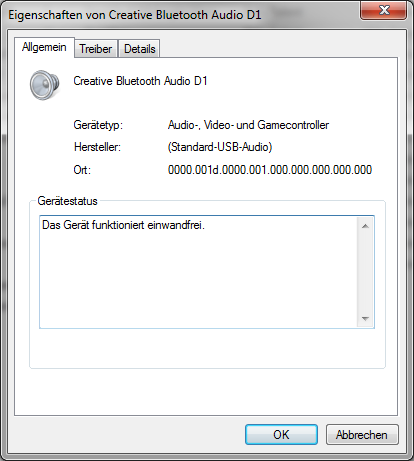Click 'Audio-, Video- und Gamecontroller' device type text

pyautogui.click(x=248, y=125)
